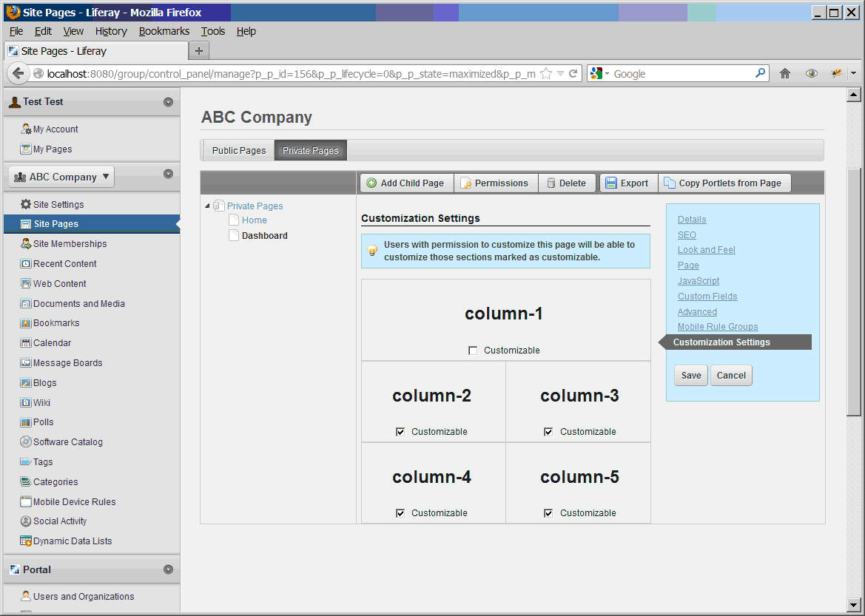Click the Wiki icon in sidebar

pyautogui.click(x=26, y=403)
